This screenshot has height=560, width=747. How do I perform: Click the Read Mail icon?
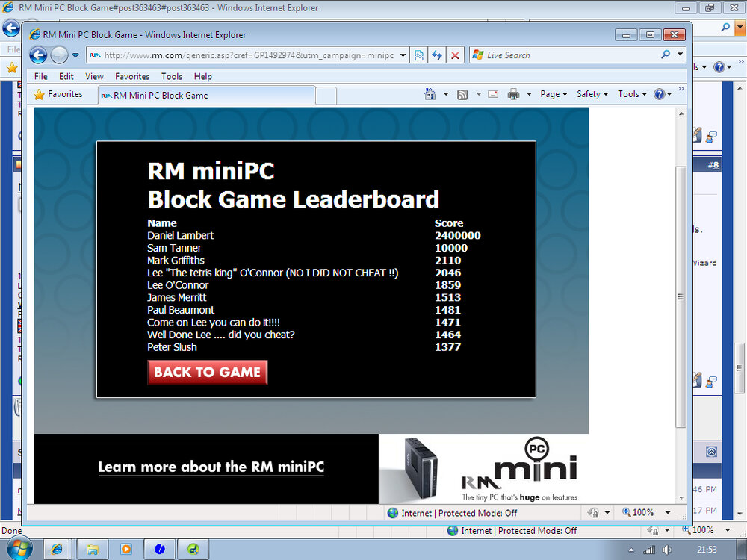pos(494,94)
